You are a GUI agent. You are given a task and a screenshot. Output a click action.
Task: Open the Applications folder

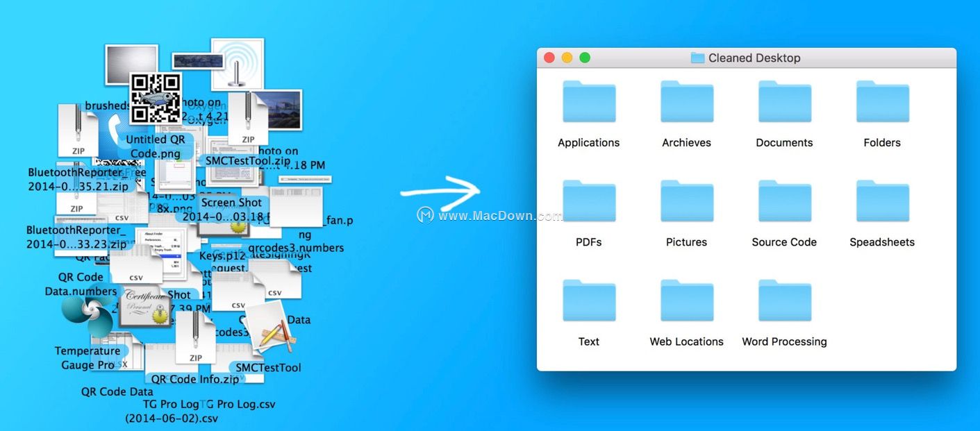point(588,103)
